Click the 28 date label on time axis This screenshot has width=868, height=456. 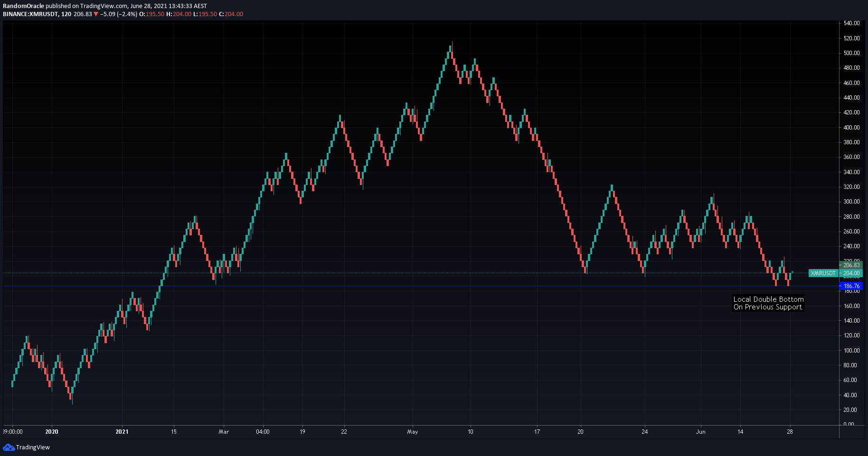tap(790, 432)
